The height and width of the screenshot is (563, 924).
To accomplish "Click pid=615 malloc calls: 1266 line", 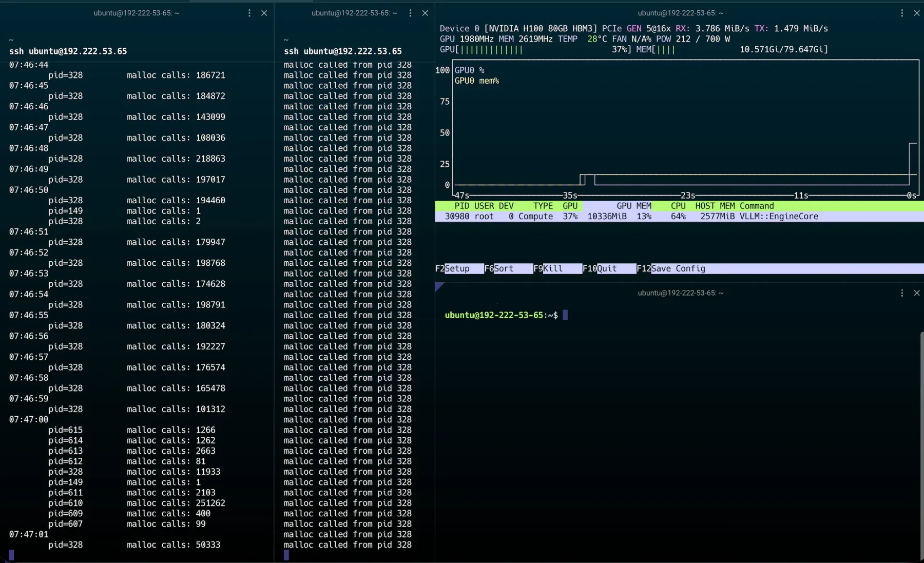I will [x=132, y=430].
